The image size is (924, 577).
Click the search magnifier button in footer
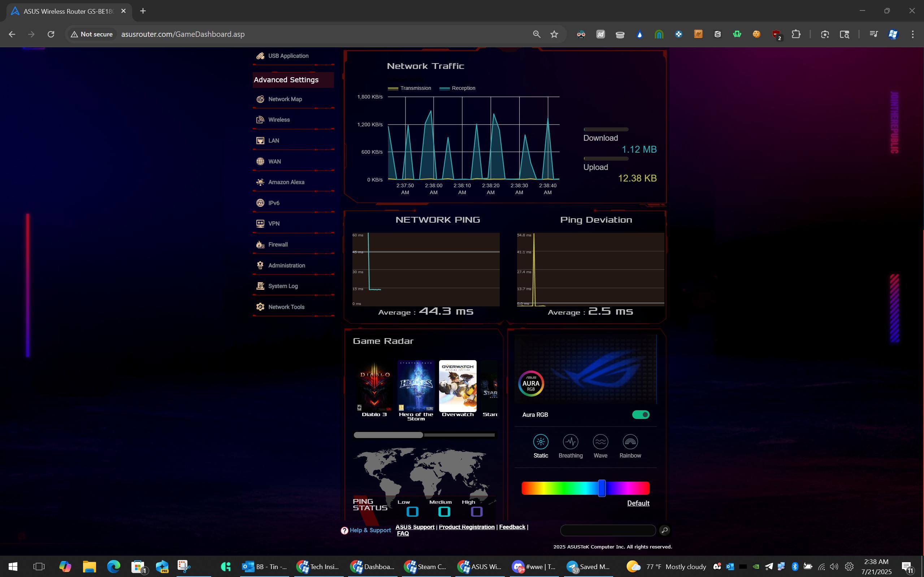point(664,530)
